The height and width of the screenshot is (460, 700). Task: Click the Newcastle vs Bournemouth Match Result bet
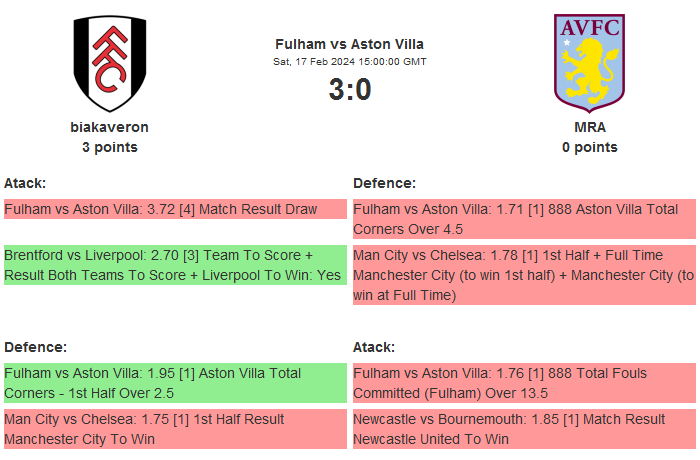[x=523, y=429]
